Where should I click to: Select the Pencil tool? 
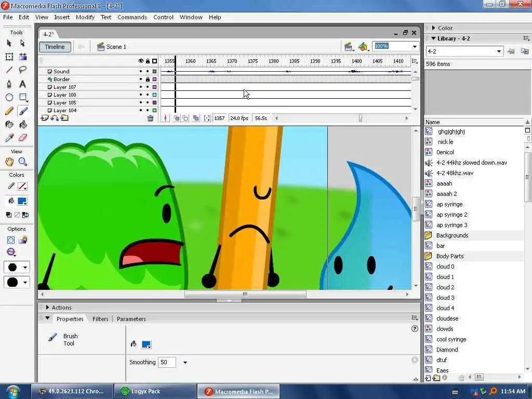point(9,111)
